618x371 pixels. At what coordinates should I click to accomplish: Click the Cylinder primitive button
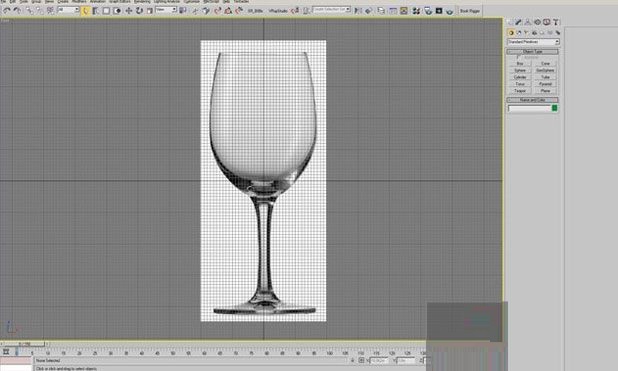point(520,77)
